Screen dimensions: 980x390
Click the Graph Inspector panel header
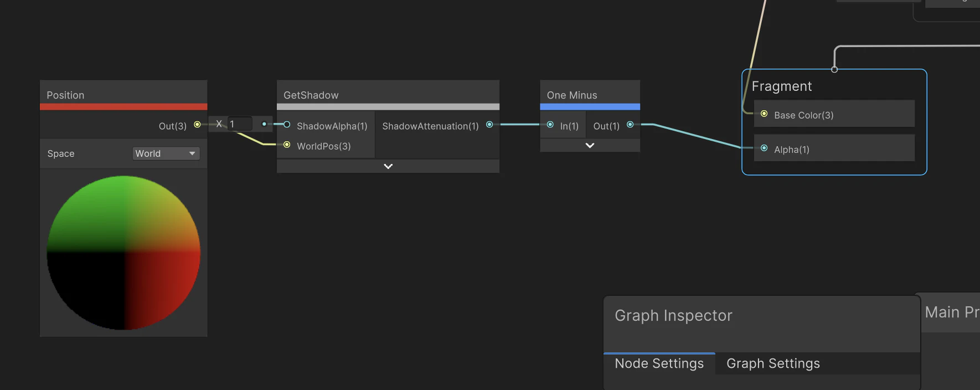[673, 316]
